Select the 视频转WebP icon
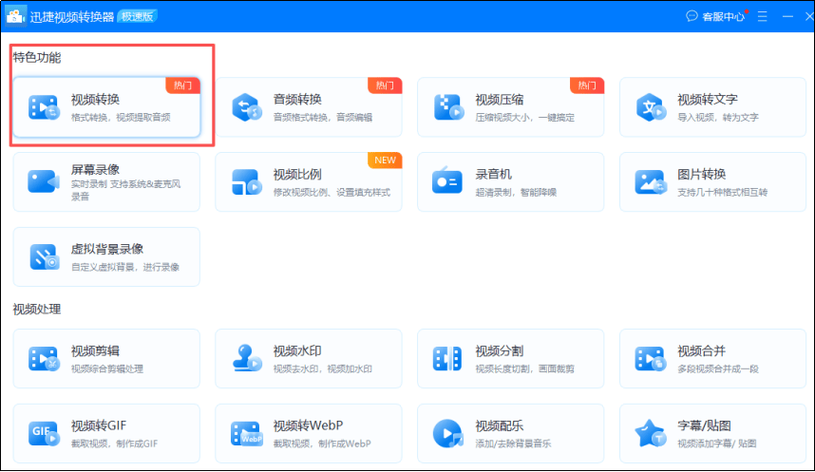 pos(246,434)
